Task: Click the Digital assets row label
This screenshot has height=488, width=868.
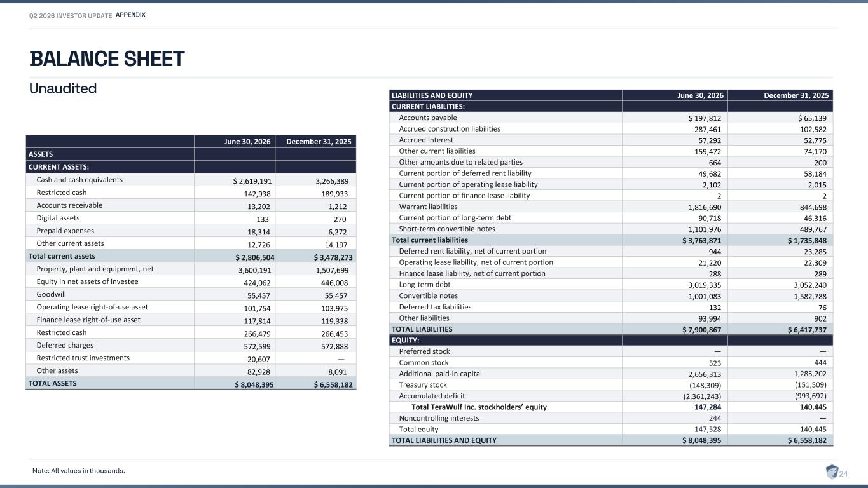Action: [58, 218]
